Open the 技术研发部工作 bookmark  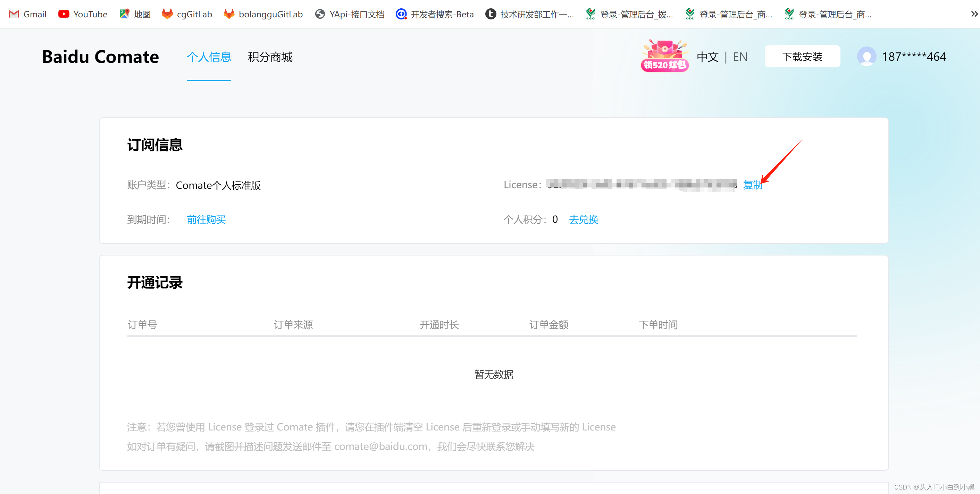pos(529,15)
